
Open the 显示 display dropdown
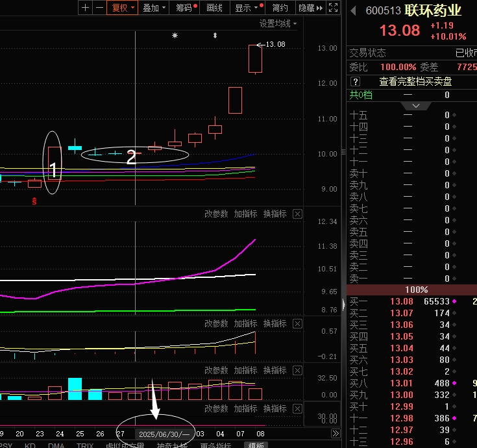(248, 8)
